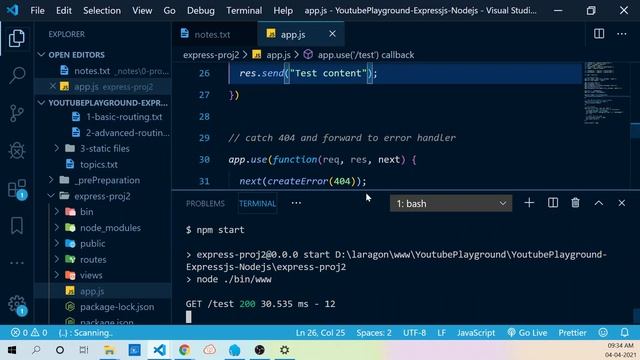Open 1-basic-routing.txt file
This screenshot has width=640, height=360.
click(123, 117)
